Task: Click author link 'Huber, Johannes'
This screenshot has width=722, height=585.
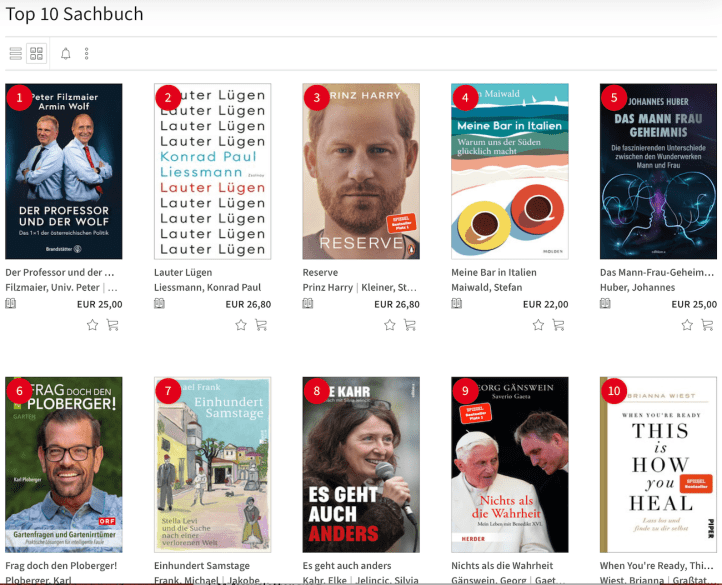Action: click(638, 288)
